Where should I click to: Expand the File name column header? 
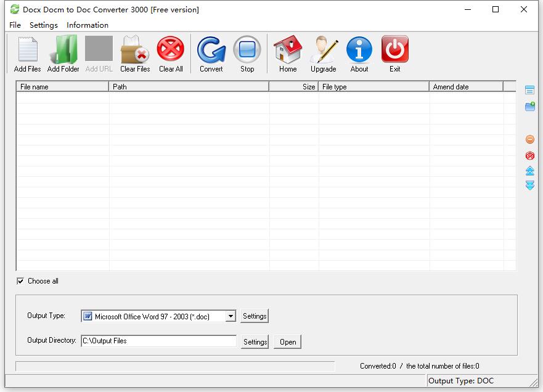tap(62, 87)
